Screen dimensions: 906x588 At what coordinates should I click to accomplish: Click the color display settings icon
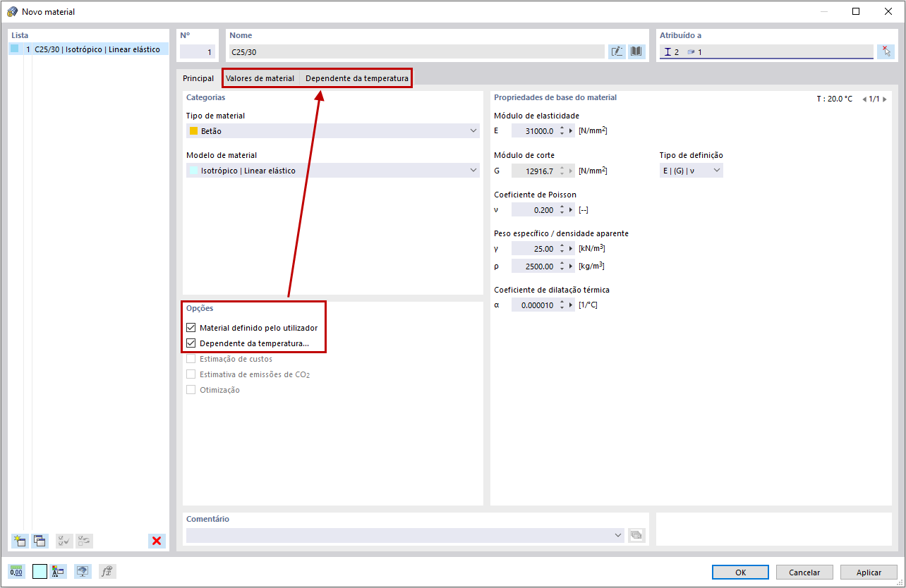(x=60, y=572)
